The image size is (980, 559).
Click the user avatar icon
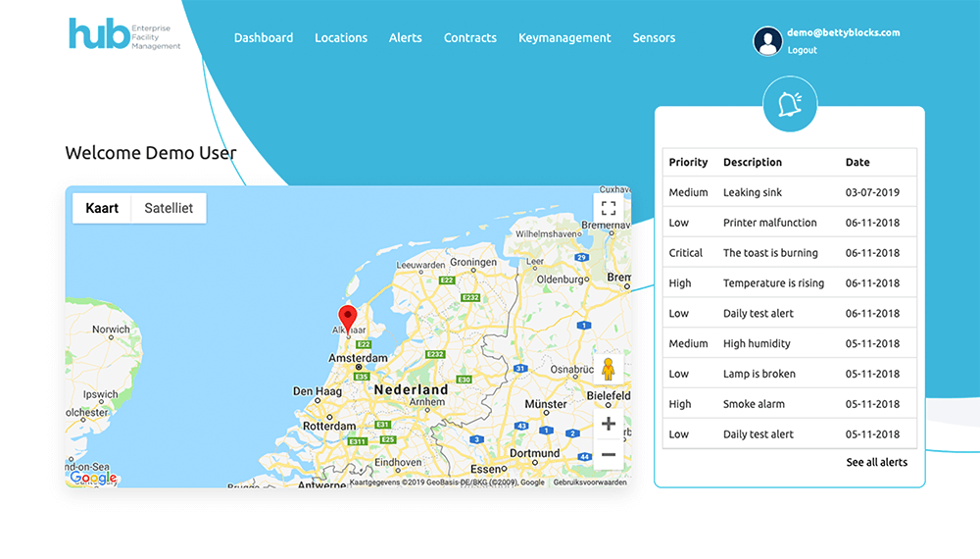coord(767,41)
